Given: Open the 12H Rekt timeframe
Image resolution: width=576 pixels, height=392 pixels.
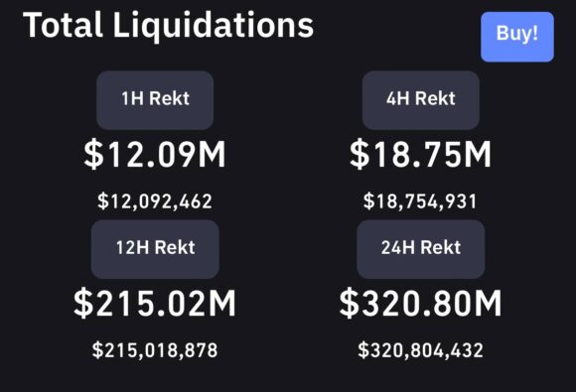Looking at the screenshot, I should click(155, 249).
